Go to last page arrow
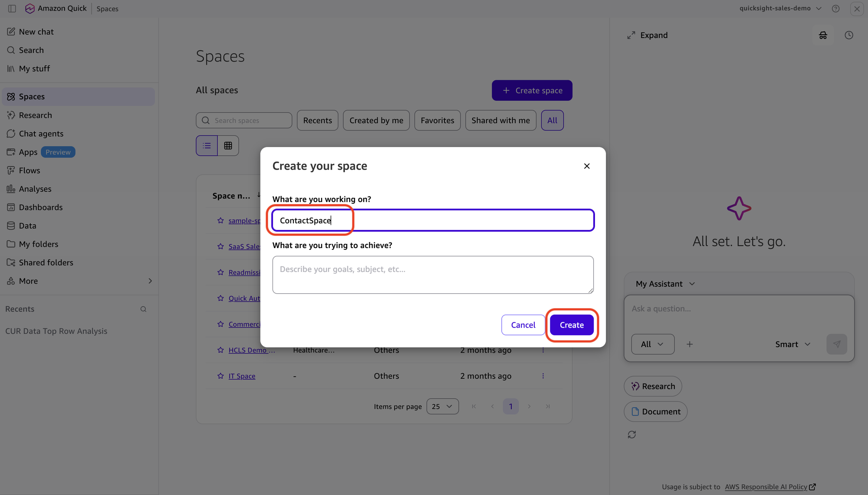The height and width of the screenshot is (495, 868). (548, 406)
